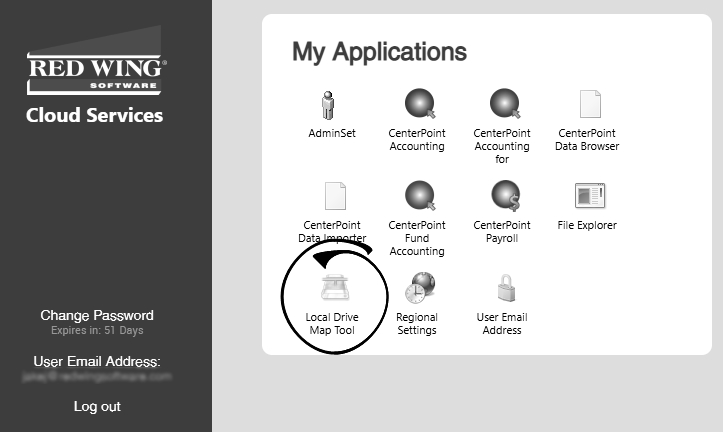Click the 'Expires in: 51 Days' text
The width and height of the screenshot is (723, 432).
click(x=97, y=331)
